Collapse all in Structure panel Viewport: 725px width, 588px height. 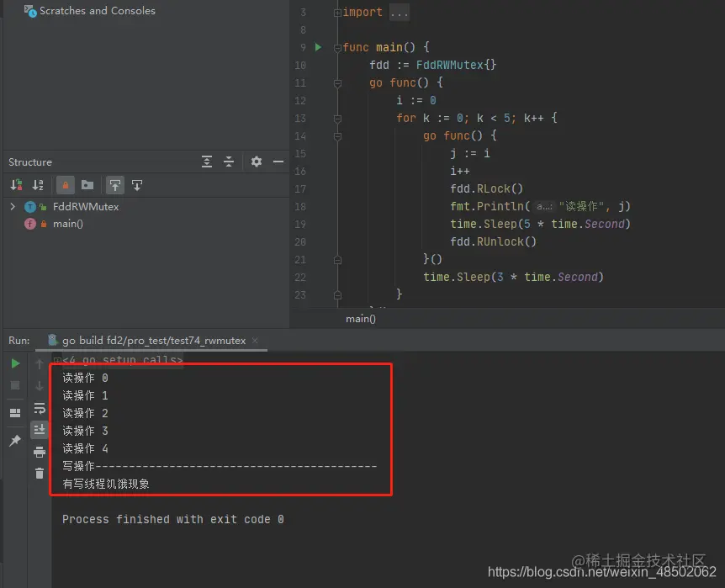(x=229, y=162)
